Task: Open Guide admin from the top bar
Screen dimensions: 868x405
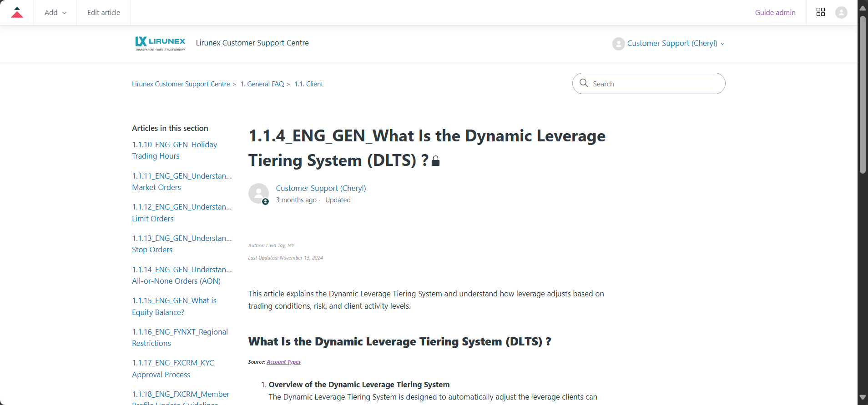Action: [775, 12]
